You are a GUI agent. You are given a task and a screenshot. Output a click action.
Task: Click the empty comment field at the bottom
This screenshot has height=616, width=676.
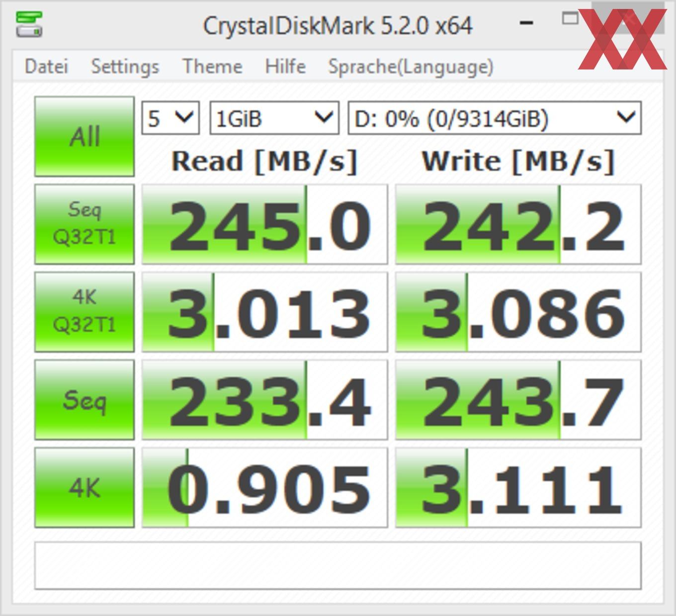tap(338, 566)
